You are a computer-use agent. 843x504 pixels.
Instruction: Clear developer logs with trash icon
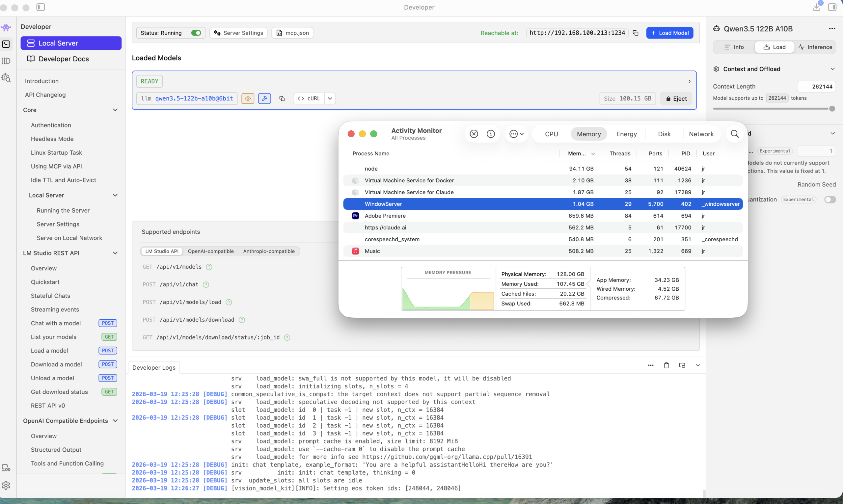[666, 365]
